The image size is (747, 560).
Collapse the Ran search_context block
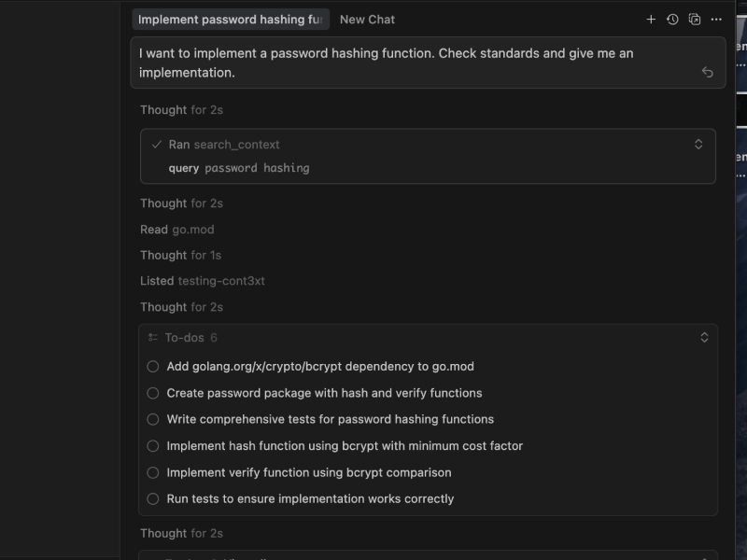tap(698, 144)
